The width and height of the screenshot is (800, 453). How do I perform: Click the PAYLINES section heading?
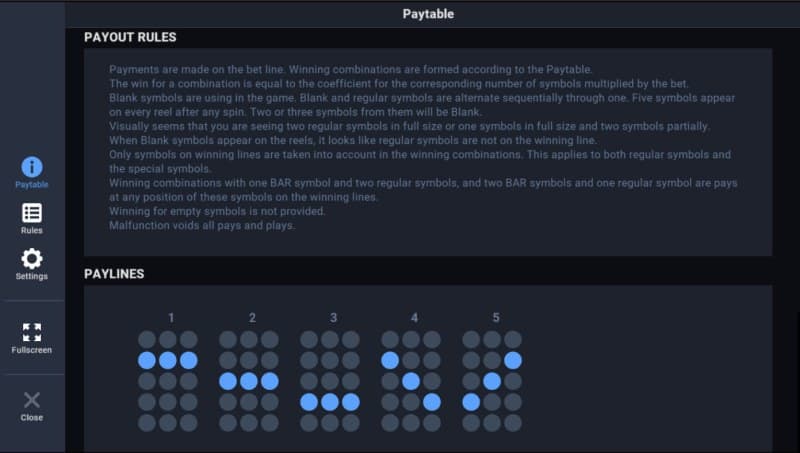114,273
